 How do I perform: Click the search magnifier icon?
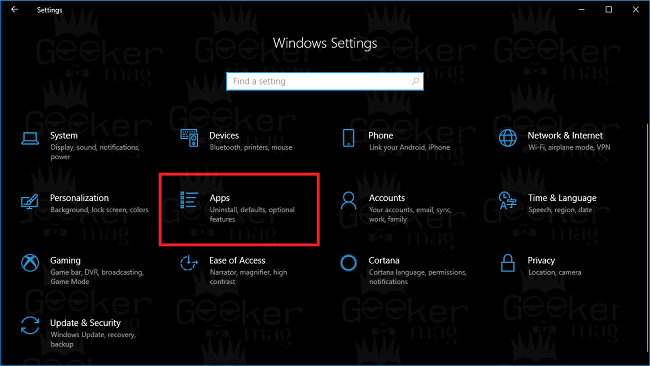tap(415, 81)
